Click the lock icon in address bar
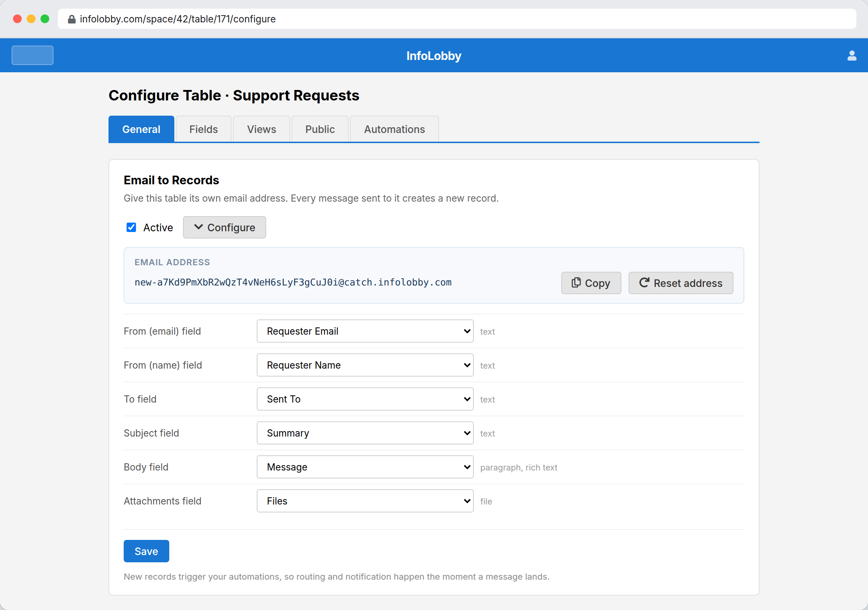 click(x=72, y=19)
